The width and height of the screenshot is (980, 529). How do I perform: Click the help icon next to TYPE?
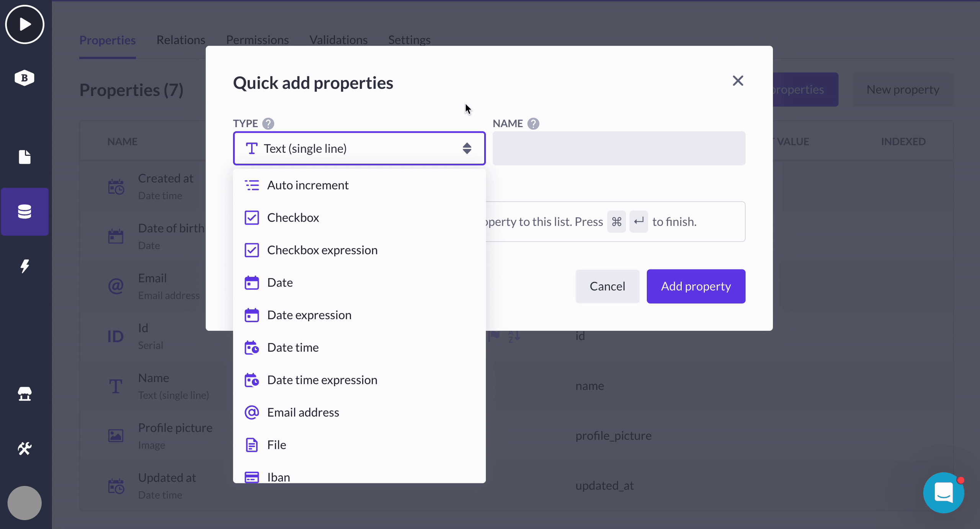268,124
